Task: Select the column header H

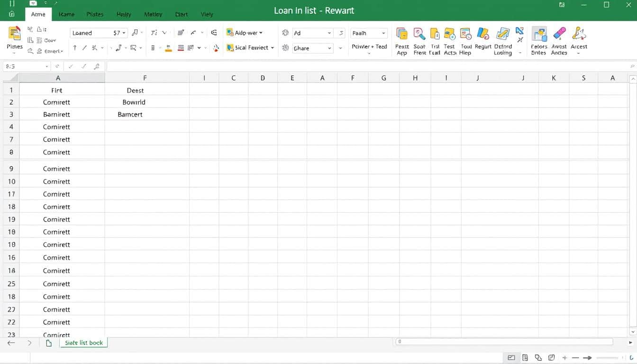Action: [415, 78]
